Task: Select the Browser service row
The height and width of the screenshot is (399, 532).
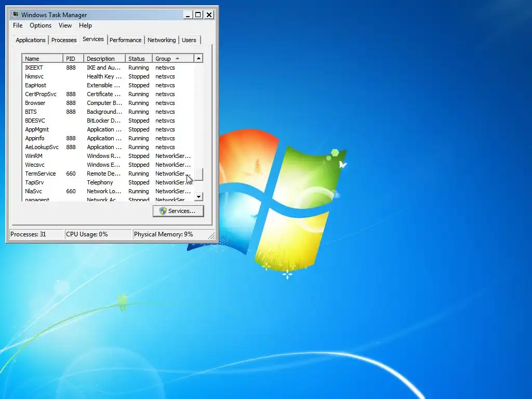Action: pyautogui.click(x=108, y=103)
